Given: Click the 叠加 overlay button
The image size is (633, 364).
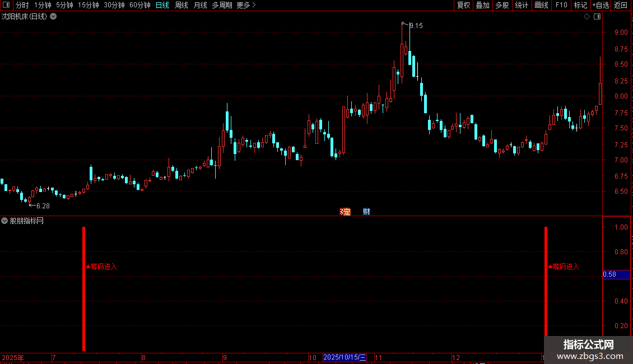Looking at the screenshot, I should (482, 5).
